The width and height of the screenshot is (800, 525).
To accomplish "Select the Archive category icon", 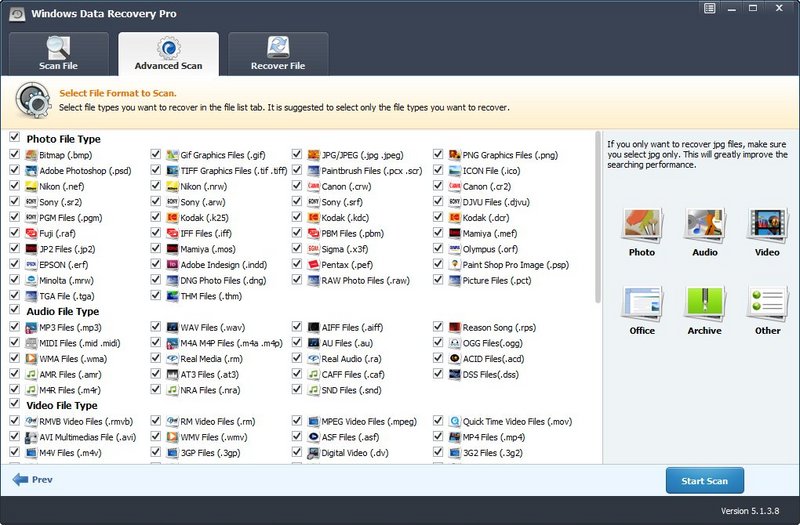I will (x=705, y=304).
